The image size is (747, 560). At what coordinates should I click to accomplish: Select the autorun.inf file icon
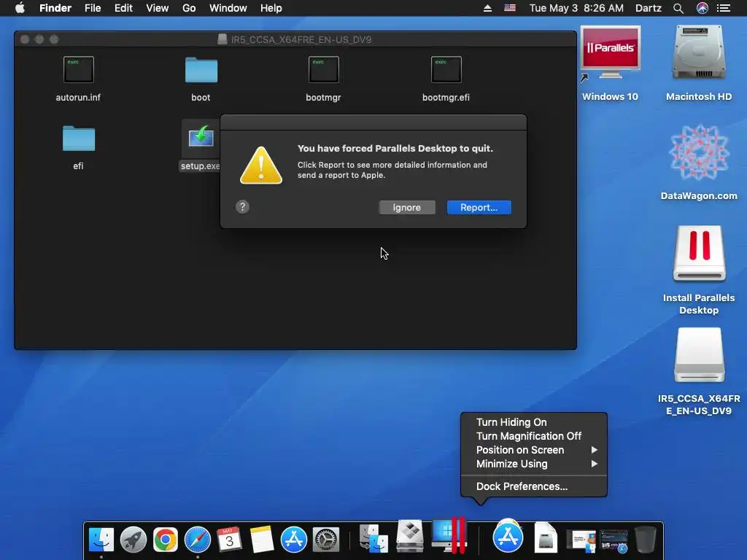79,69
